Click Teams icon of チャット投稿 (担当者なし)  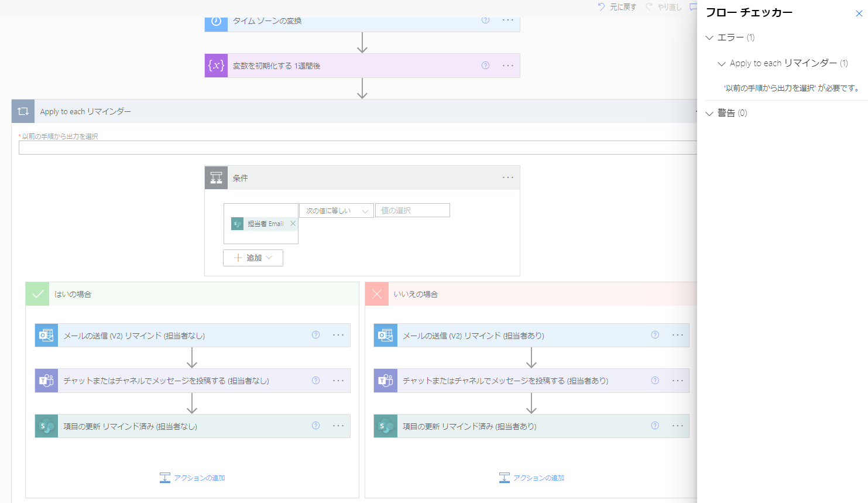(x=46, y=381)
